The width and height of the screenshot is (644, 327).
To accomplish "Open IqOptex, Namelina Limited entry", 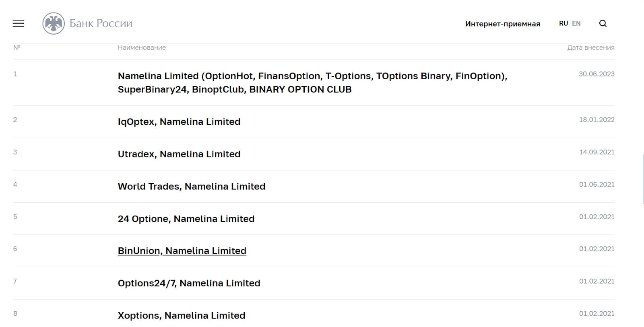I will tap(179, 122).
